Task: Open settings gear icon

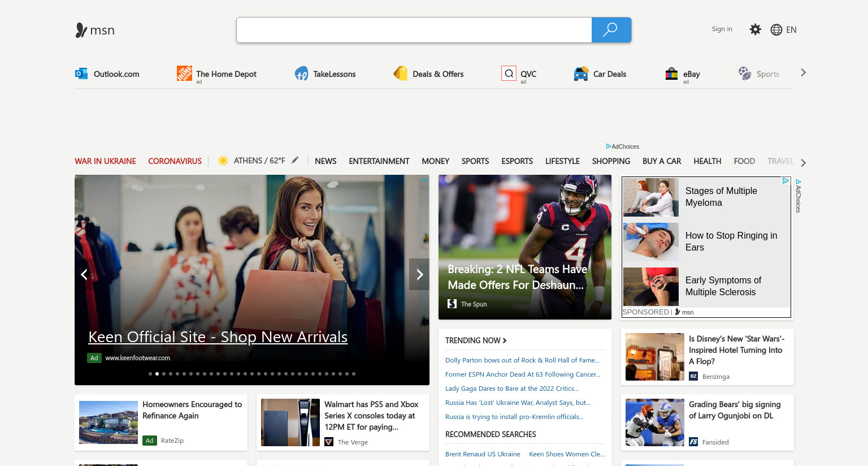Action: point(755,29)
